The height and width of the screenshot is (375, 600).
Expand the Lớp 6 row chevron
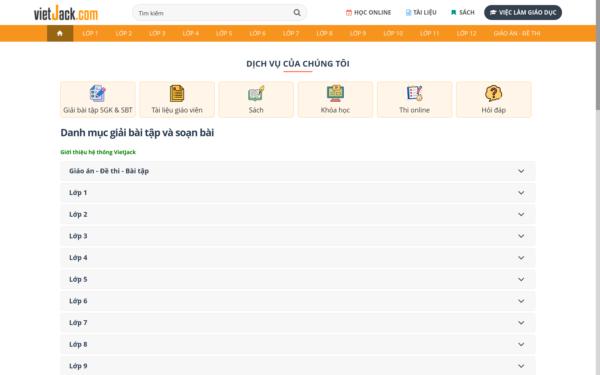[x=521, y=301]
